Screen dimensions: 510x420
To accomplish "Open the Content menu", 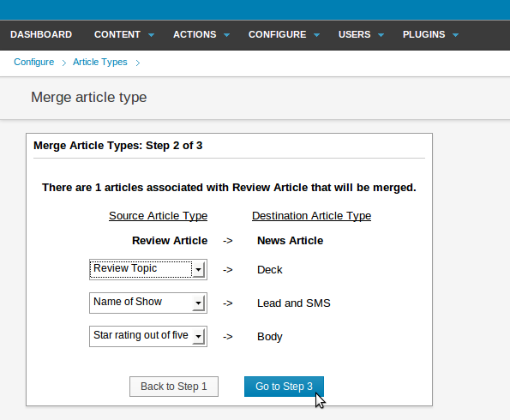I will click(117, 34).
